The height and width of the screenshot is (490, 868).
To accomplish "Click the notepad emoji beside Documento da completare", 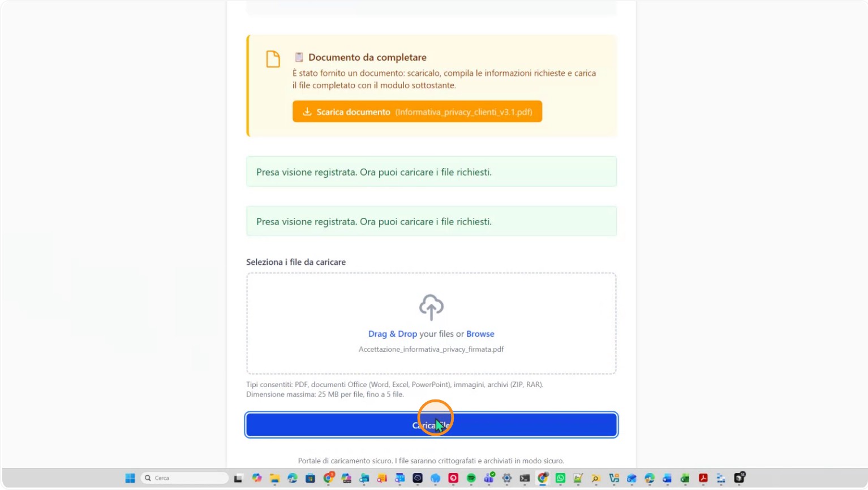I will [299, 57].
